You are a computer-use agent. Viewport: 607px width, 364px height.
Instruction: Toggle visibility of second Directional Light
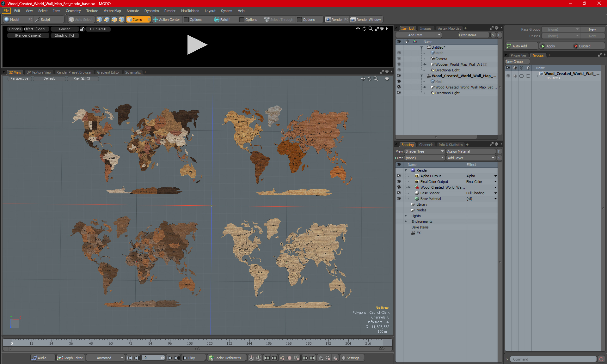click(x=399, y=93)
